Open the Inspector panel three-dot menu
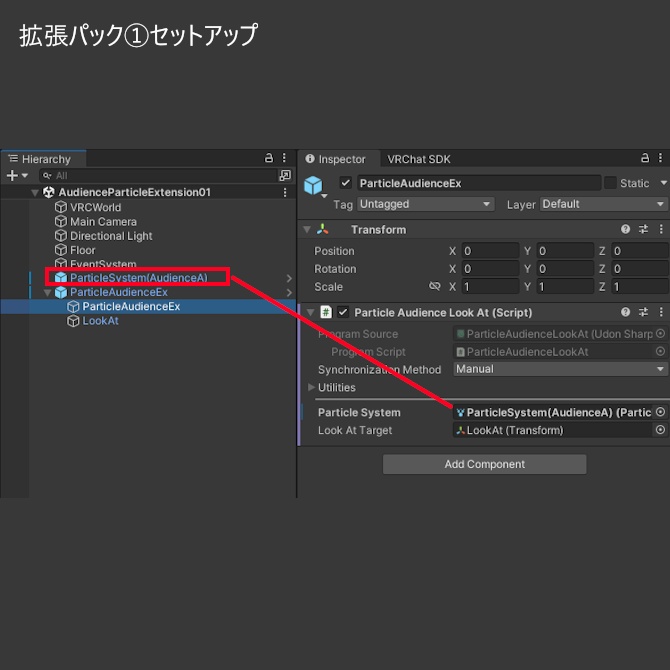670x670 pixels. pos(660,158)
